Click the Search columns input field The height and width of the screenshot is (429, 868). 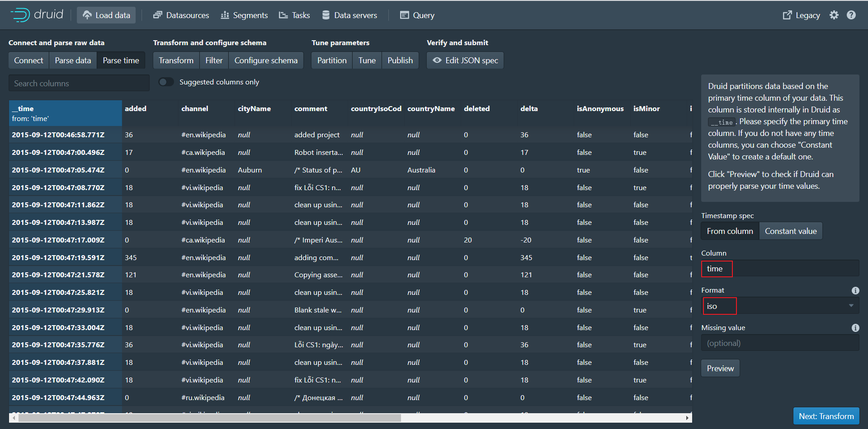[x=79, y=83]
